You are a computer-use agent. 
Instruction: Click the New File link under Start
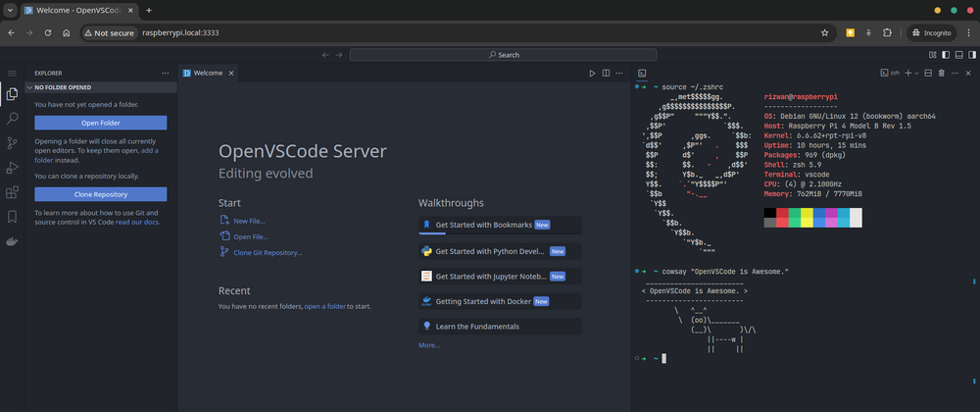(x=249, y=221)
